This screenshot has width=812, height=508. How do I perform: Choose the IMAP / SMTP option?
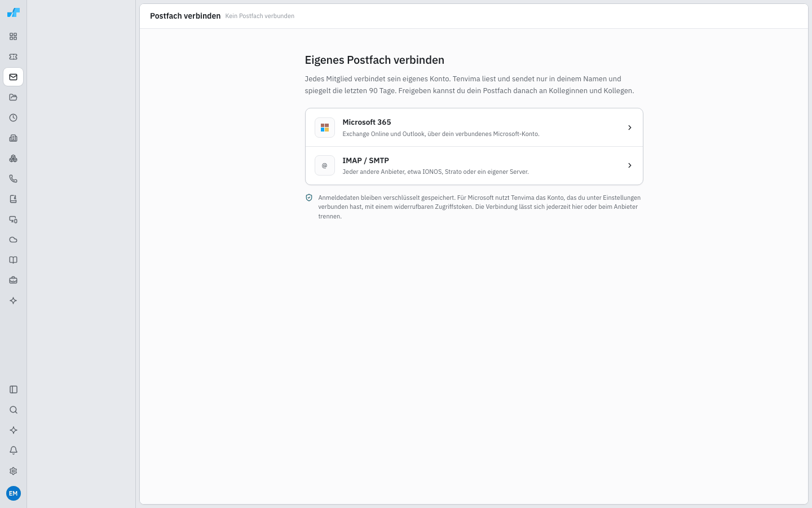[474, 165]
